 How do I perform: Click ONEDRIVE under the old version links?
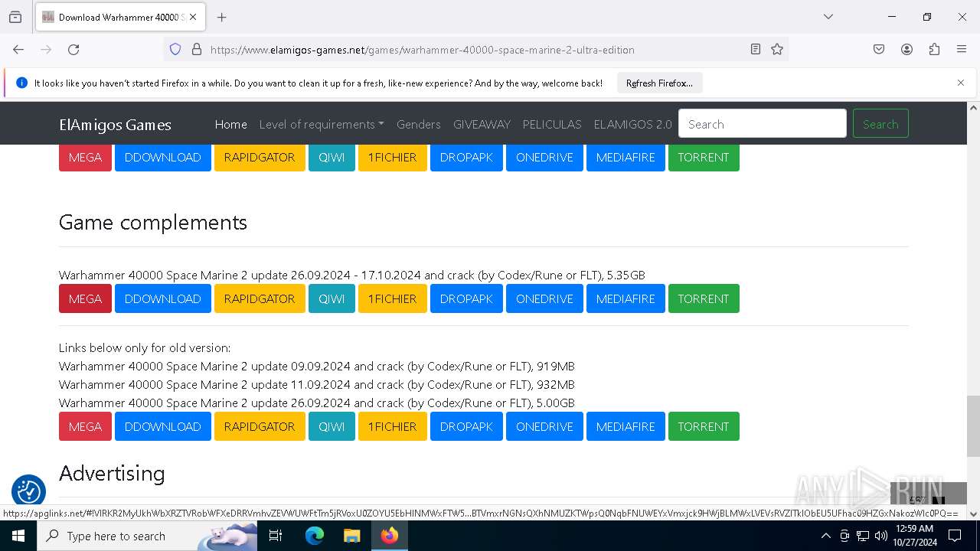544,426
